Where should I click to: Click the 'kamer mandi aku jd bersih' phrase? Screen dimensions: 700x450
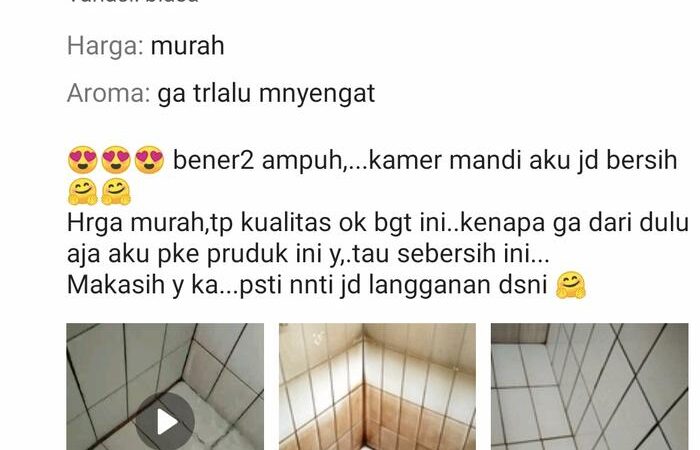click(523, 160)
